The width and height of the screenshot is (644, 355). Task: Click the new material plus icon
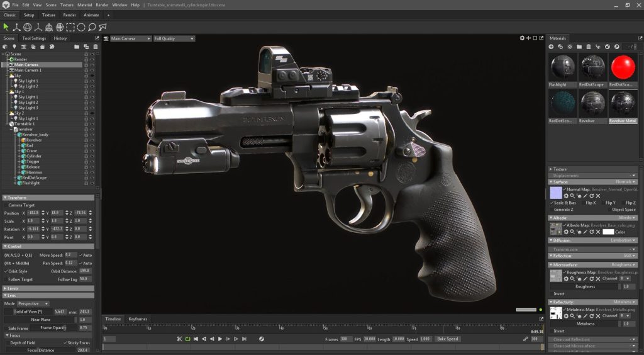click(552, 47)
